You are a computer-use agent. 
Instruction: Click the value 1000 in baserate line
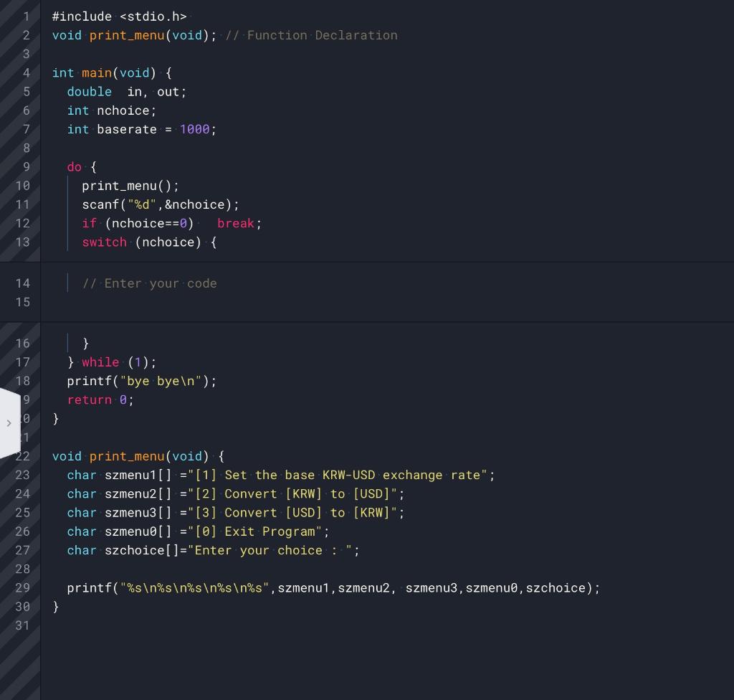pos(195,129)
